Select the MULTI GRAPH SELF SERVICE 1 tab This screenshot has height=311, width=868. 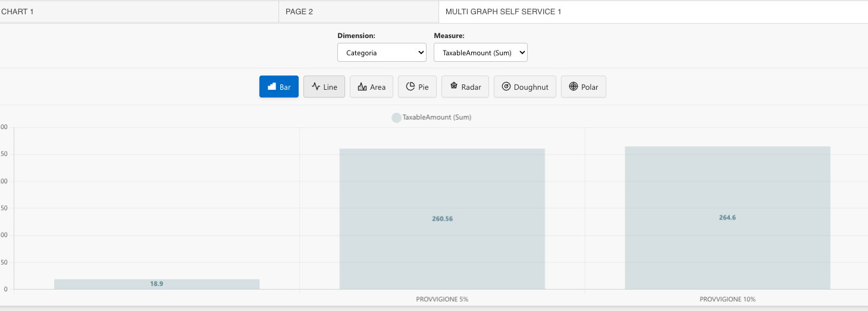[x=653, y=11]
